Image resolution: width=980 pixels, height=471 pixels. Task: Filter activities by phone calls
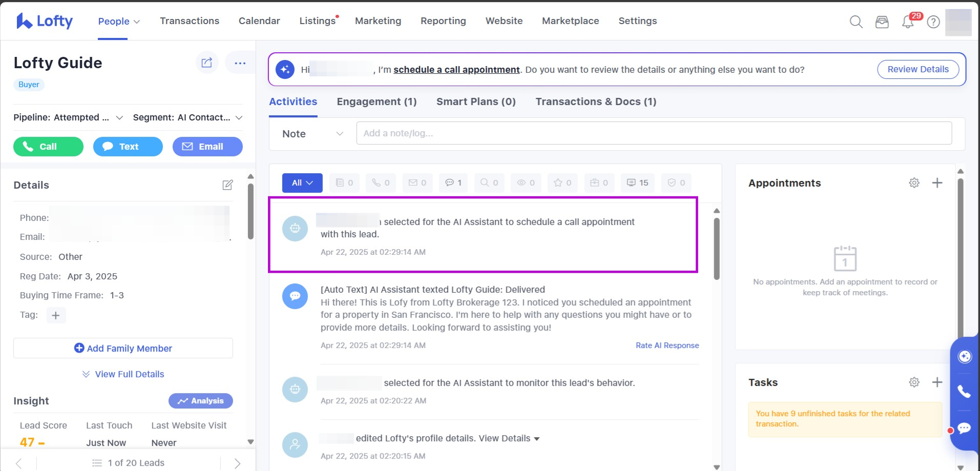[381, 183]
